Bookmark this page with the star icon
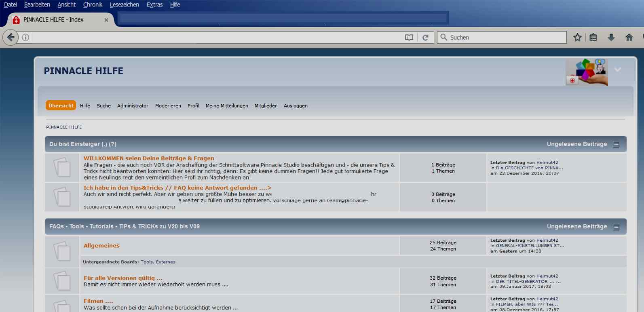 577,38
